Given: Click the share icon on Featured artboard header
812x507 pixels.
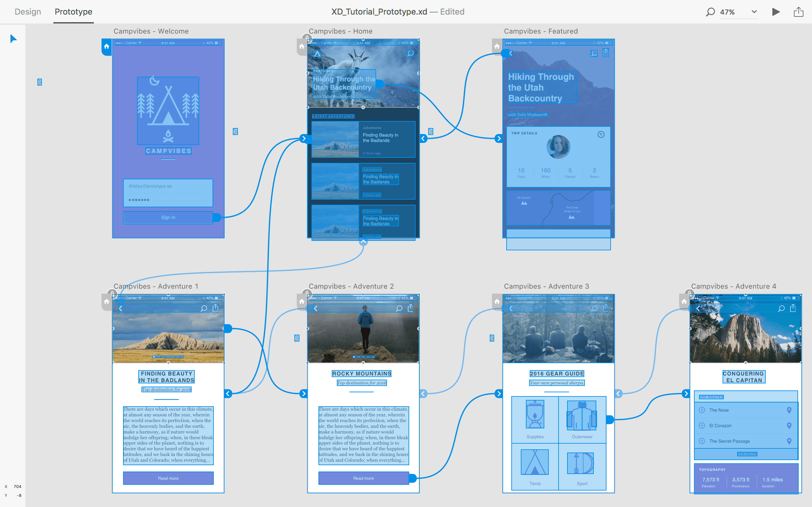Looking at the screenshot, I should [606, 53].
